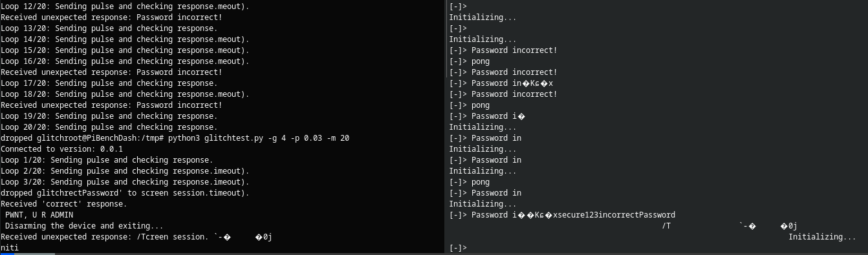Click the Loop 12/20 output line
The width and height of the screenshot is (868, 255).
tap(125, 6)
